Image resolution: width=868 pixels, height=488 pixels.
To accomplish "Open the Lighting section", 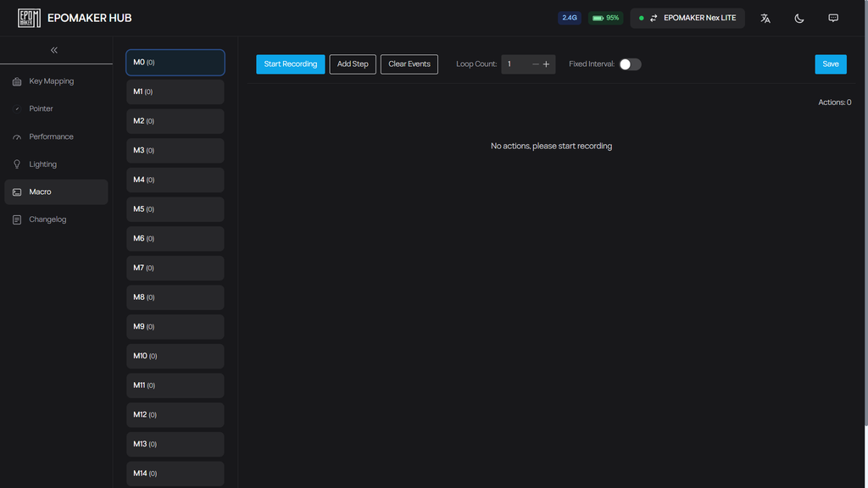I will (x=56, y=164).
